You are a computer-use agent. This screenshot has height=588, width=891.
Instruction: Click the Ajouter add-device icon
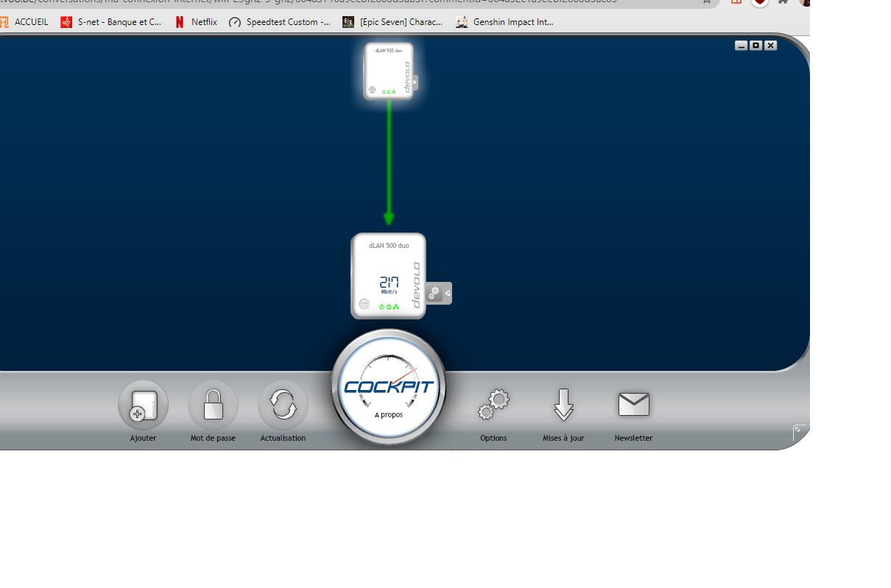tap(143, 405)
